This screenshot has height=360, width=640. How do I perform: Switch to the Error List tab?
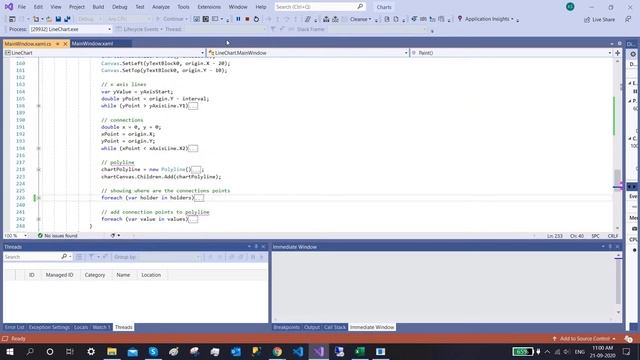14,327
